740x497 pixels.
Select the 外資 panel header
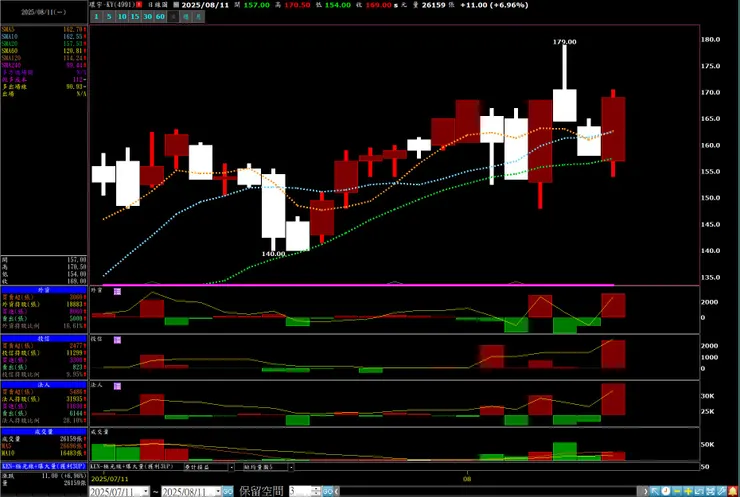(44, 290)
